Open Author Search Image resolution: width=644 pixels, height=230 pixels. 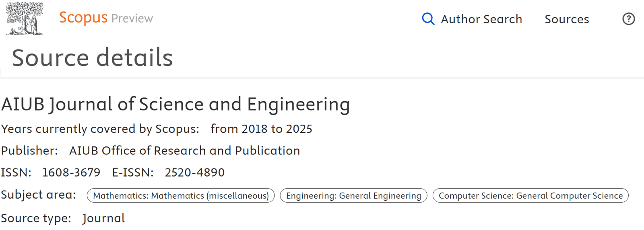click(481, 19)
